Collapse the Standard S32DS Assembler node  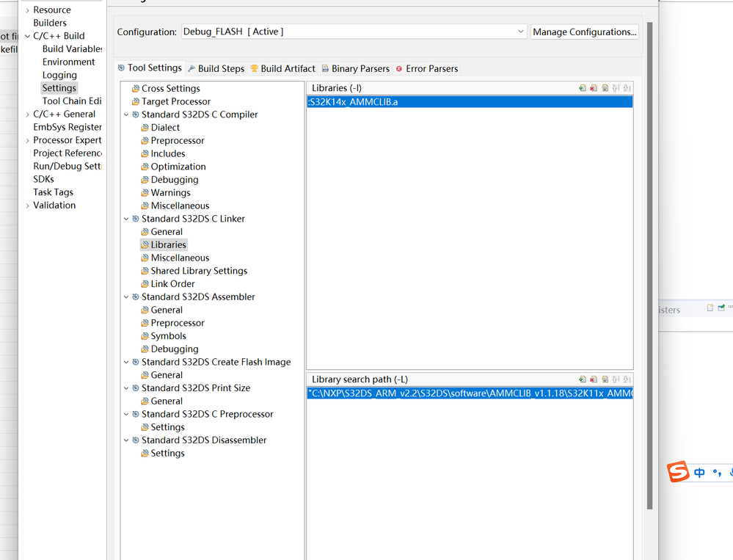click(125, 297)
